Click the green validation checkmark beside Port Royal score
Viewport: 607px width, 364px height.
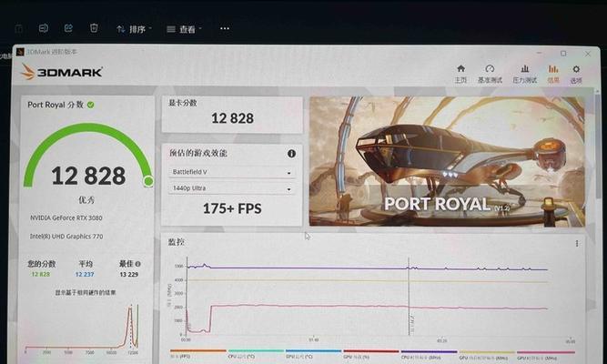tap(91, 105)
